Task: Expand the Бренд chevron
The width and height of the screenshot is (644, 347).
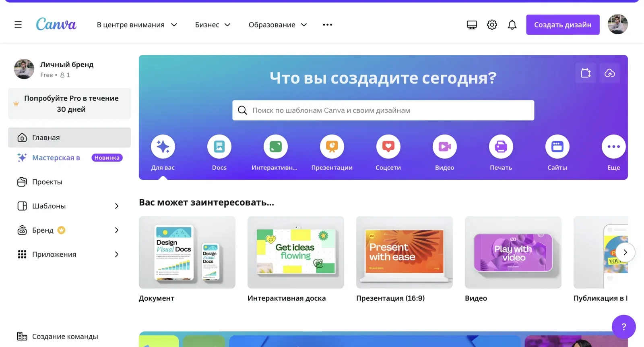Action: (x=117, y=230)
